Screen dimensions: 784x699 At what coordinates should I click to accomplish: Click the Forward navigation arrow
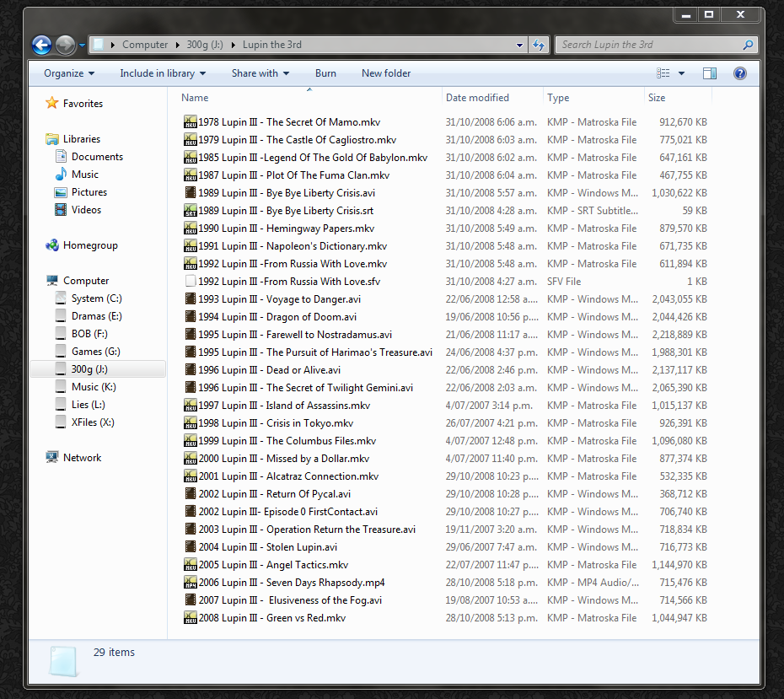pyautogui.click(x=65, y=45)
